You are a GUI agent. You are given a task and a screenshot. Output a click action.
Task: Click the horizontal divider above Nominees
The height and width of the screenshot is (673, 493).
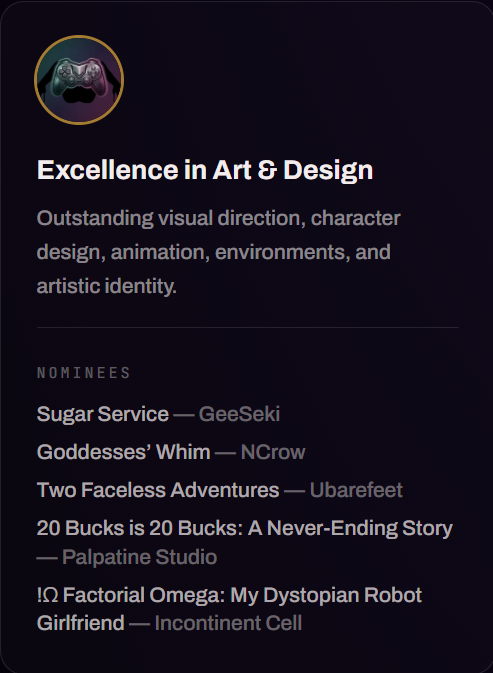(x=248, y=327)
